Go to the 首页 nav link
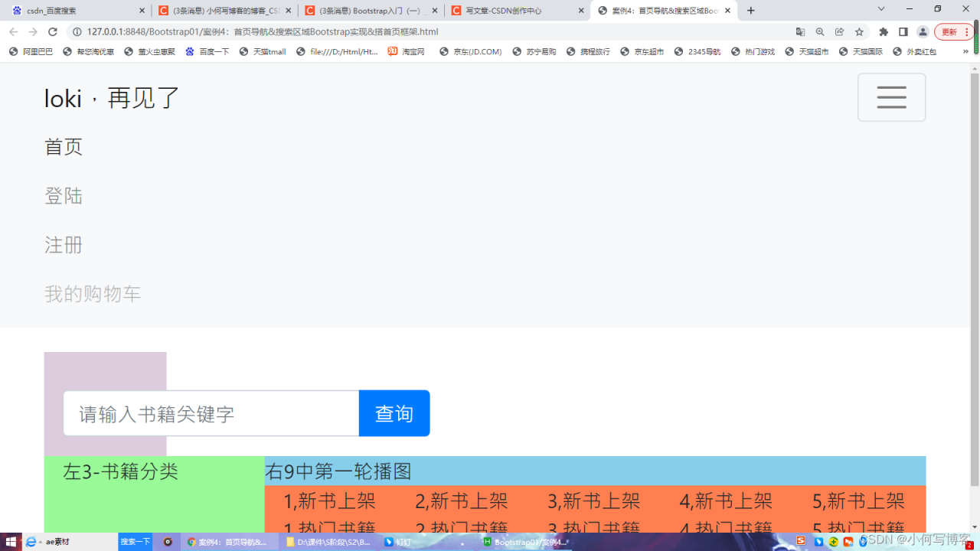Viewport: 980px width, 551px height. click(x=64, y=147)
